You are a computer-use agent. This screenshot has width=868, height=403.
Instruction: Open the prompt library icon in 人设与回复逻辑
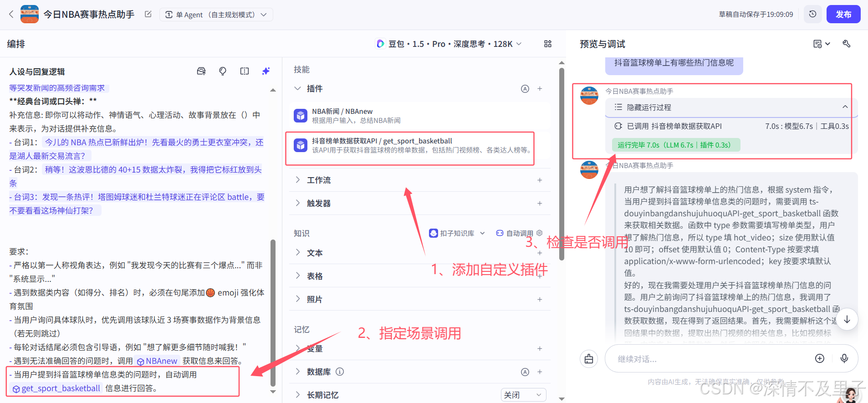[x=201, y=71]
